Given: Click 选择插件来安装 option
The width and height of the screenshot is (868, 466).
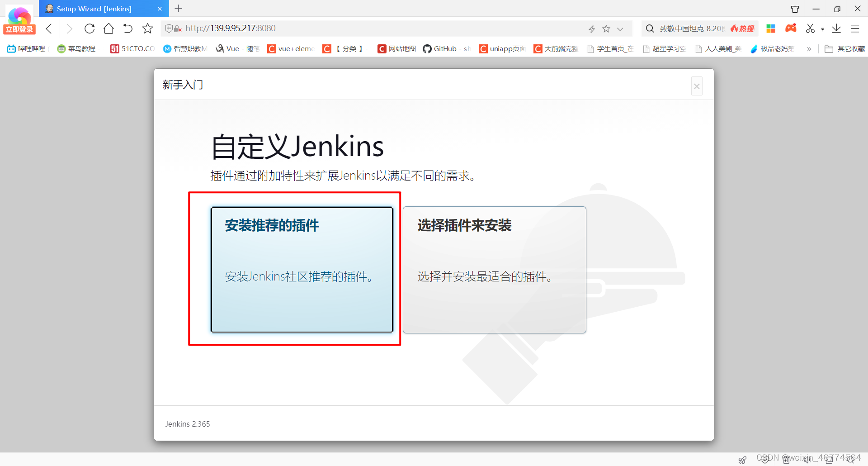Looking at the screenshot, I should point(495,270).
